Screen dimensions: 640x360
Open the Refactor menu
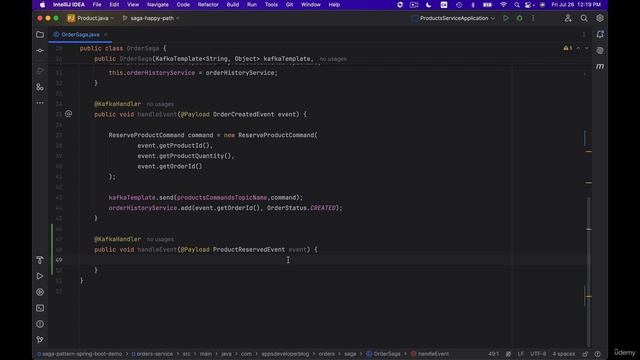[208, 5]
